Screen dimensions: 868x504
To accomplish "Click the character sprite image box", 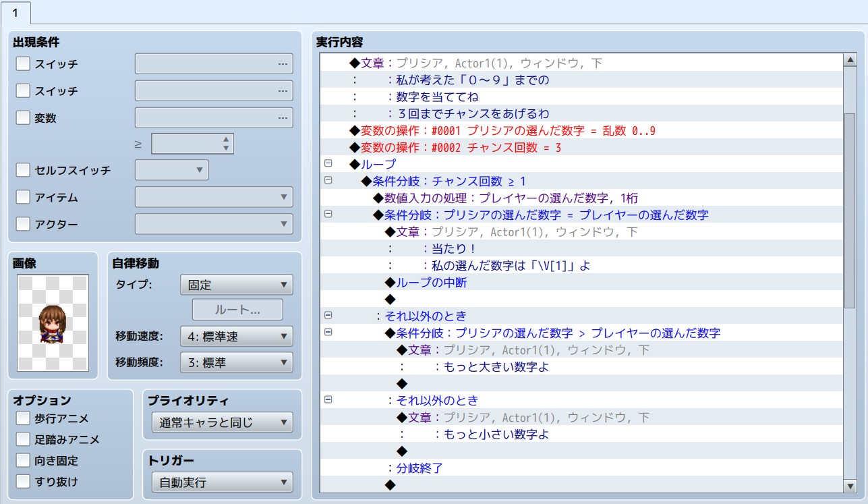I will point(53,323).
